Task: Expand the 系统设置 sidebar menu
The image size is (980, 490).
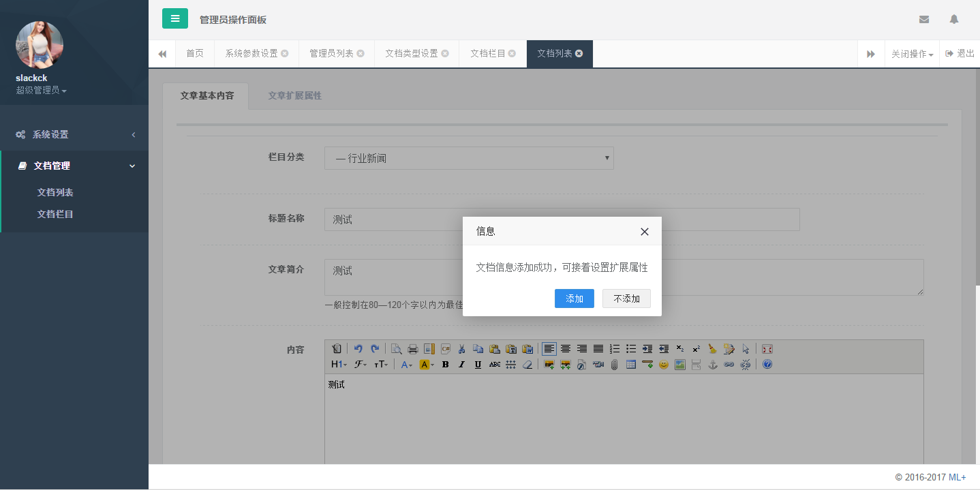Action: 74,135
